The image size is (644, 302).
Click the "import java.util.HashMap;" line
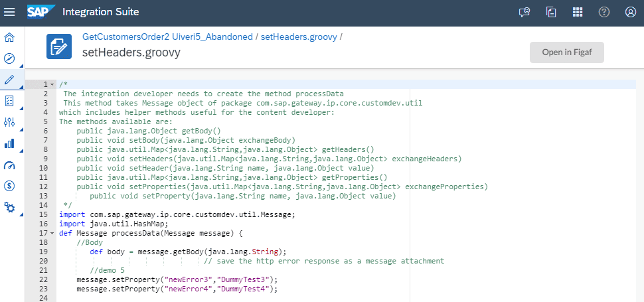click(114, 224)
